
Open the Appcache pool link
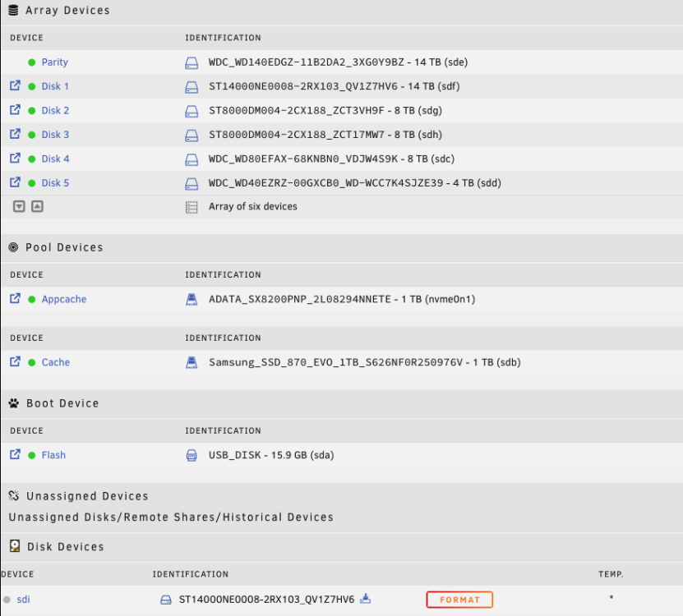pyautogui.click(x=64, y=299)
